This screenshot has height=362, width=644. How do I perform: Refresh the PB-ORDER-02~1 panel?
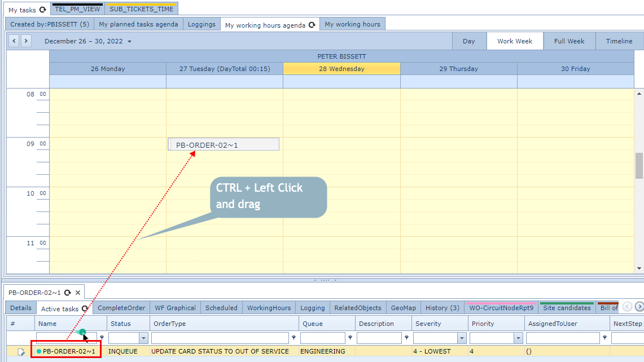click(x=68, y=293)
